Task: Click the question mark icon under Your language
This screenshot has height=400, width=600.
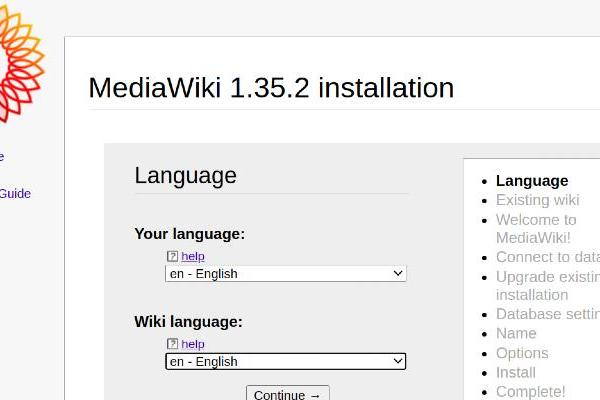Action: 172,257
